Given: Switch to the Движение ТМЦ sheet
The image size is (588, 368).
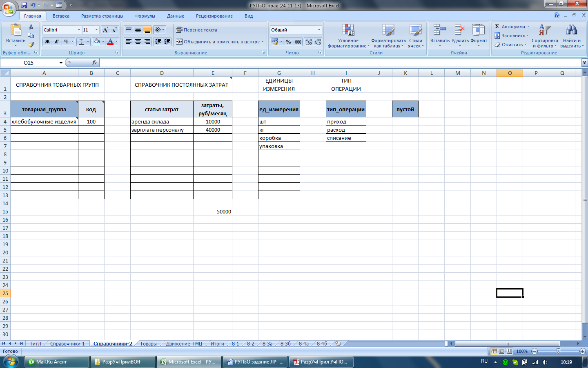Looking at the screenshot, I should click(x=184, y=344).
